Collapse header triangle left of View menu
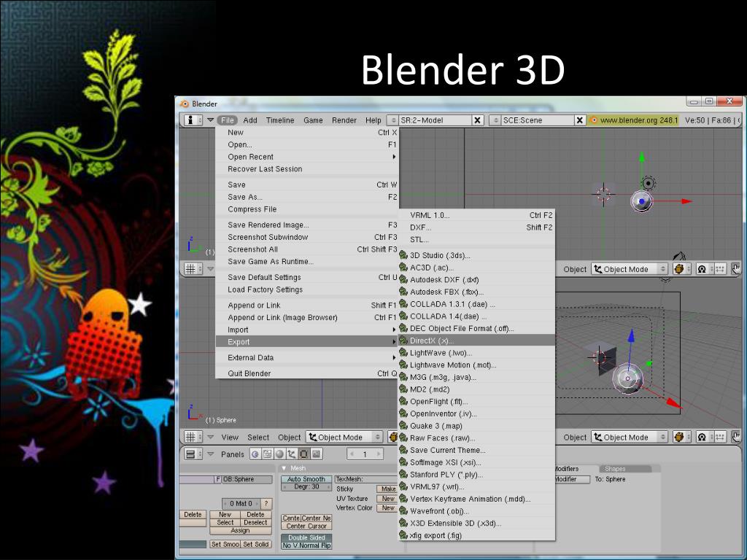 pyautogui.click(x=210, y=437)
